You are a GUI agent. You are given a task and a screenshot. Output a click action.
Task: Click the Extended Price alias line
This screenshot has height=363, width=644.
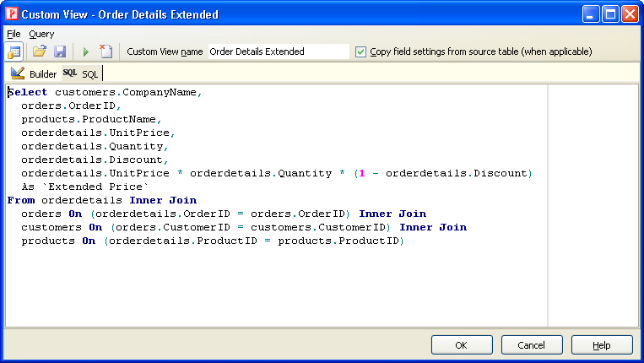(85, 187)
